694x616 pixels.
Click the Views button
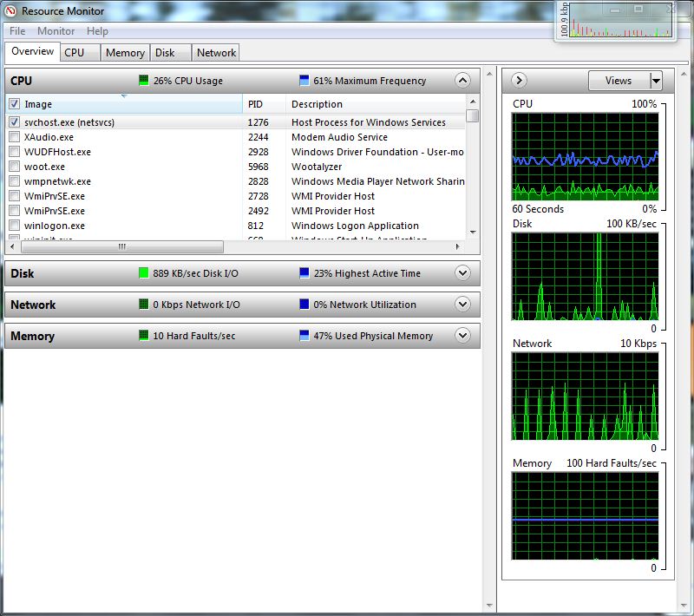click(619, 81)
